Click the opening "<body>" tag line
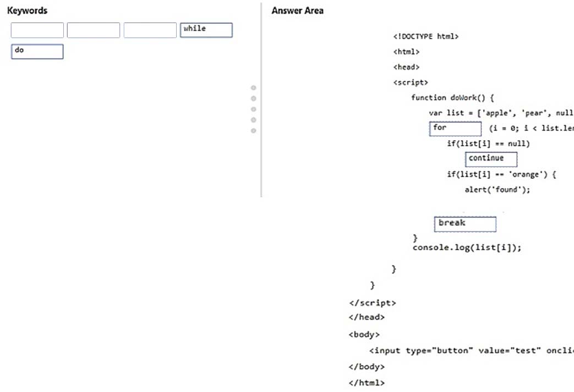 click(x=364, y=334)
